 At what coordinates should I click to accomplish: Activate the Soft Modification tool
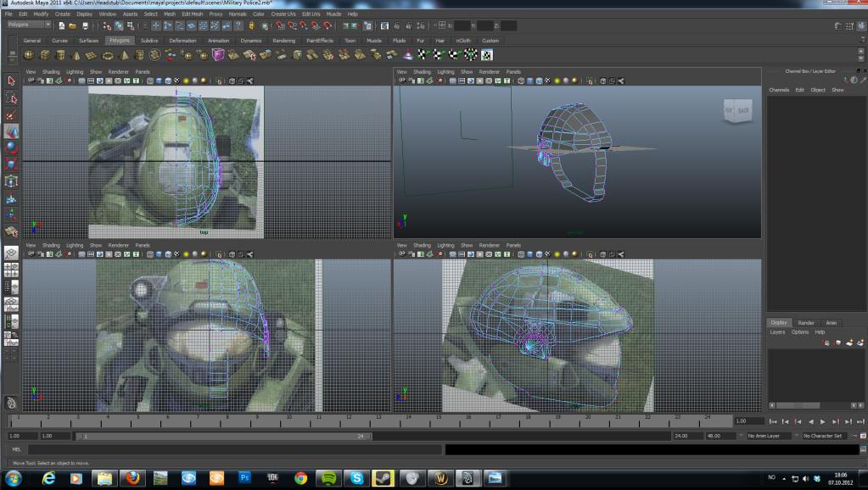[x=11, y=198]
